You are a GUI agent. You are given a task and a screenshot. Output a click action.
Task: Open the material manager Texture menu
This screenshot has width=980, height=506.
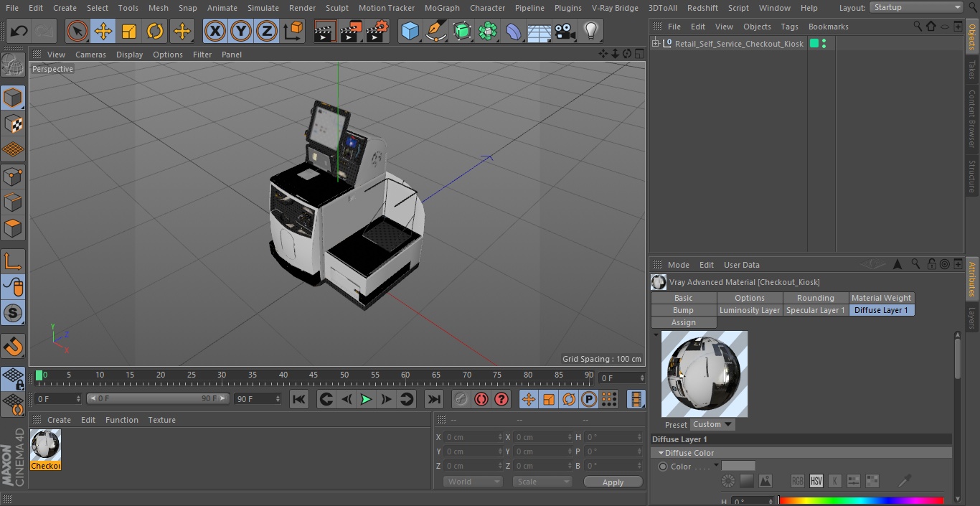(161, 420)
